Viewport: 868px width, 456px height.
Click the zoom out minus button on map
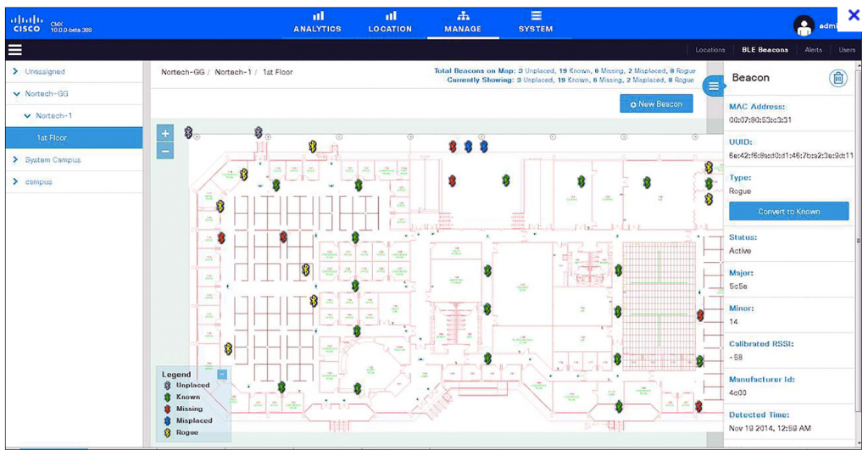click(165, 151)
